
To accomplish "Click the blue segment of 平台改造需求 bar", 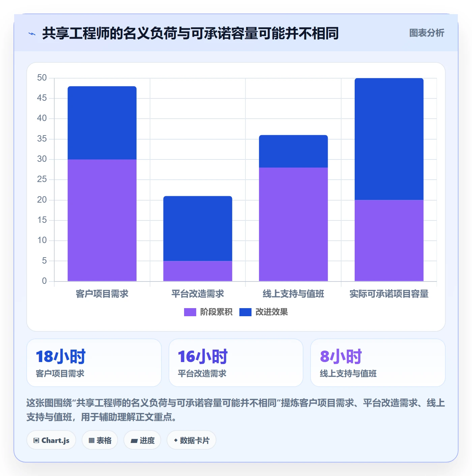I will pyautogui.click(x=198, y=229).
